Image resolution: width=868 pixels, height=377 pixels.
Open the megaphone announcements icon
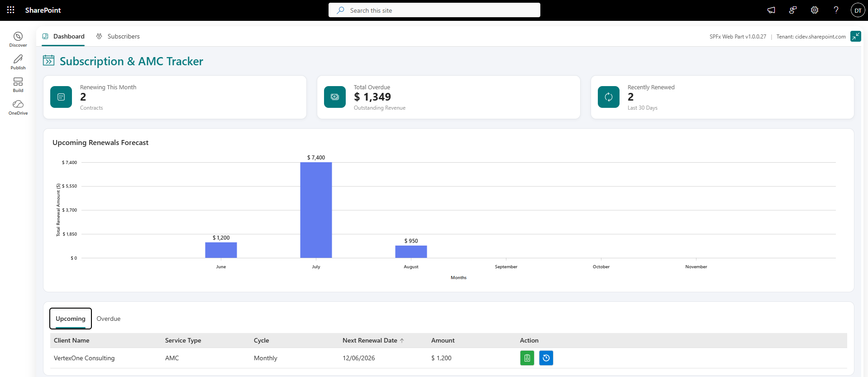tap(771, 10)
